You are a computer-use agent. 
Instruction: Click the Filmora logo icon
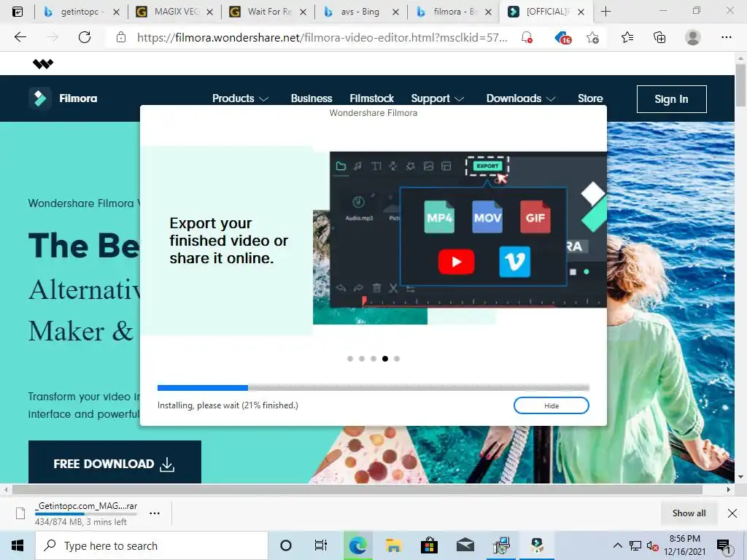tap(40, 98)
